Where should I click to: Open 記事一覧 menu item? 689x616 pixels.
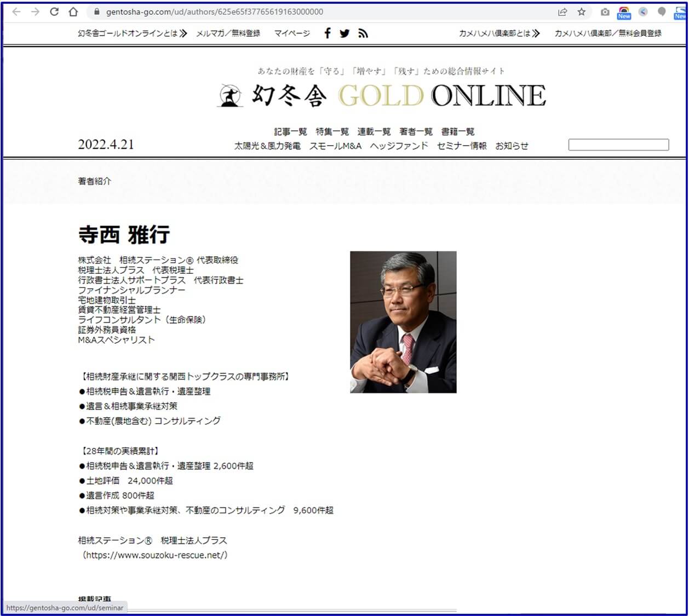point(290,131)
